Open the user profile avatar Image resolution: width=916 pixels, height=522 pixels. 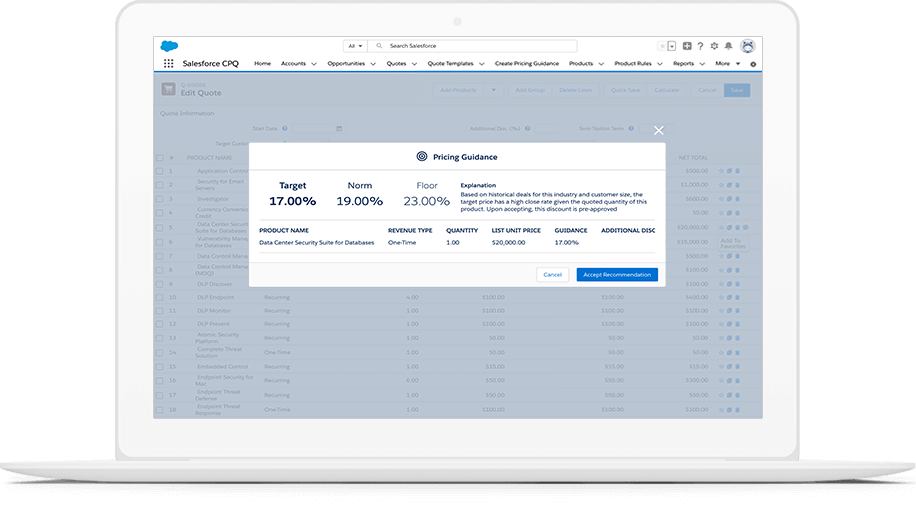click(x=747, y=46)
